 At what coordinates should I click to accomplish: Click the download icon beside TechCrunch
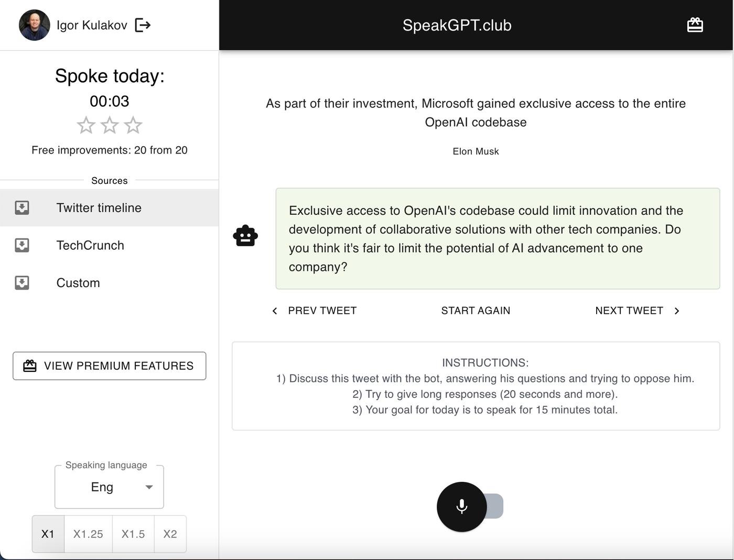coord(22,246)
